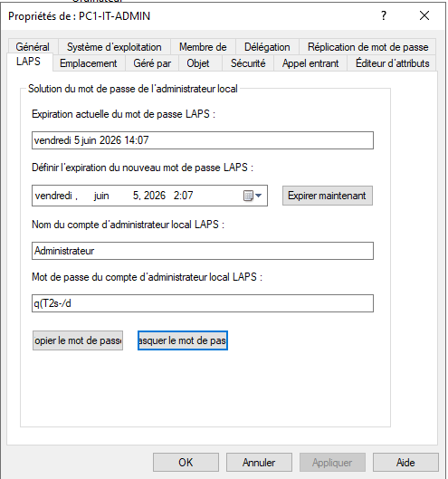Hide password with Masquer le mot de passe

[x=183, y=340]
